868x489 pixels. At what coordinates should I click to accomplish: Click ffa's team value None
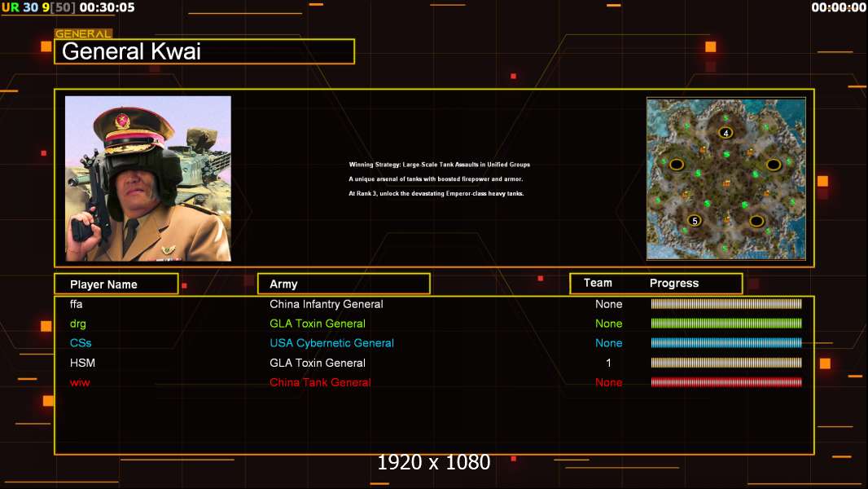coord(608,304)
